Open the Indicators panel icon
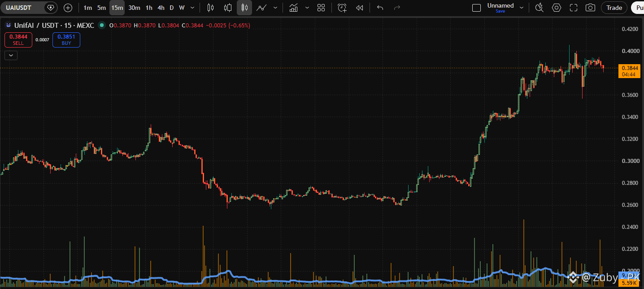The height and width of the screenshot is (289, 644). [294, 8]
